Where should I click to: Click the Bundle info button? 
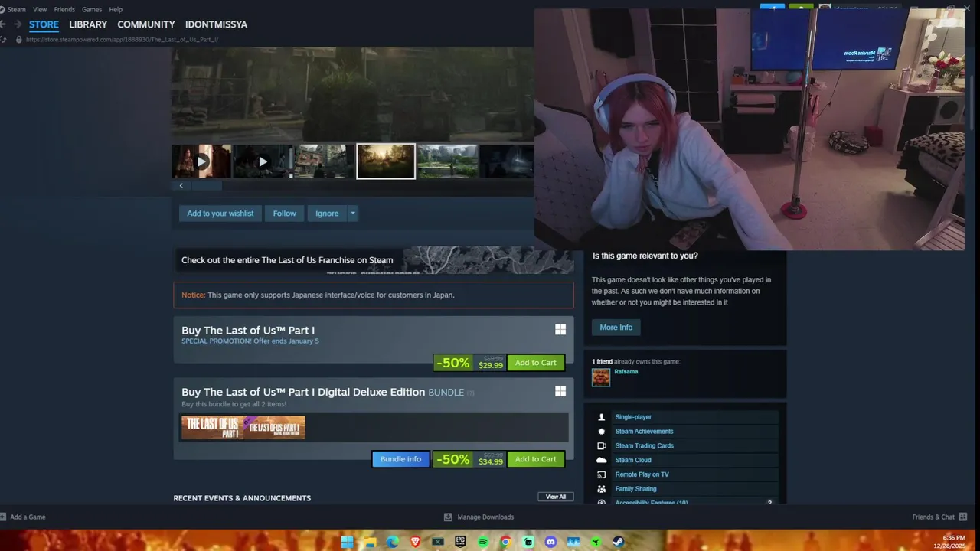click(400, 459)
